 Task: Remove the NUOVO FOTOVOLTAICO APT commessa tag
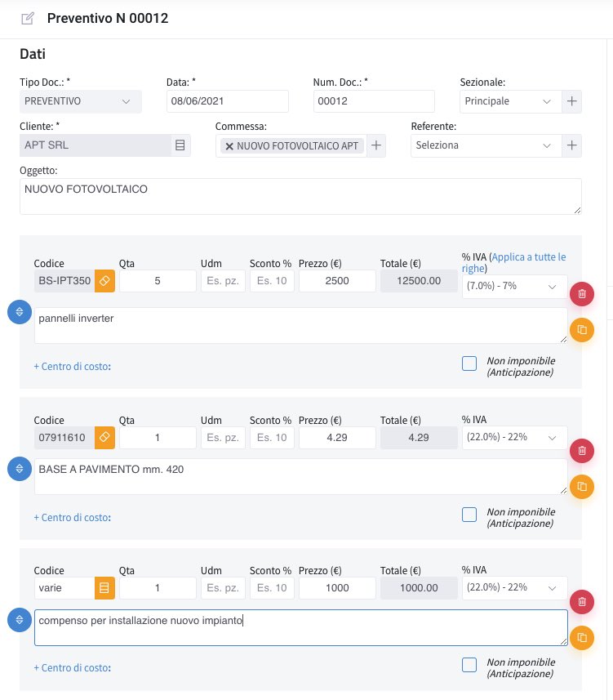[229, 146]
